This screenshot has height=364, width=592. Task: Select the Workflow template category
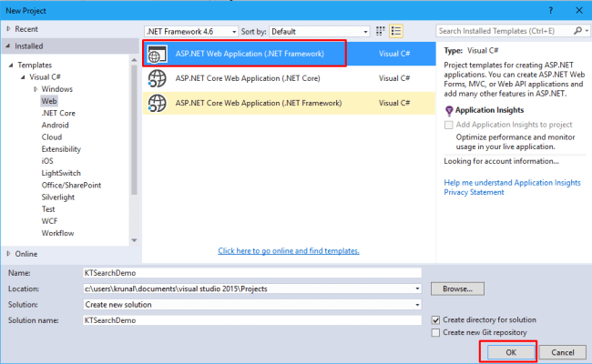[x=57, y=234]
